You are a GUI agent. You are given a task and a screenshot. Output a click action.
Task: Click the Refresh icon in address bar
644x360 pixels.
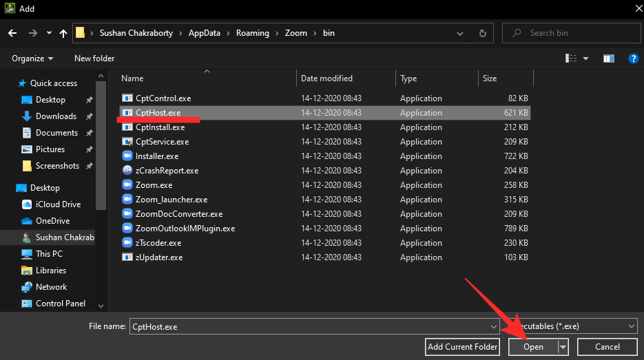(x=483, y=33)
